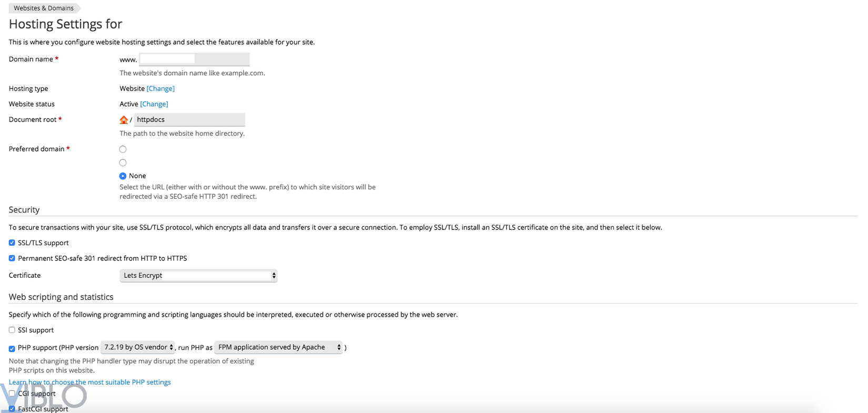
Task: Open the Websites & Domains breadcrumb
Action: click(x=44, y=8)
